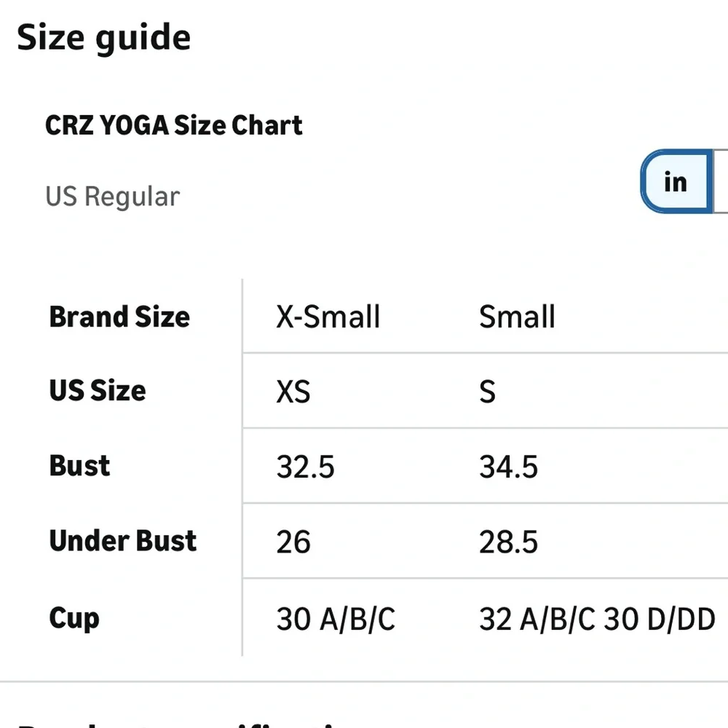Select the "X-Small" brand size cell
The image size is (728, 728).
point(328,317)
